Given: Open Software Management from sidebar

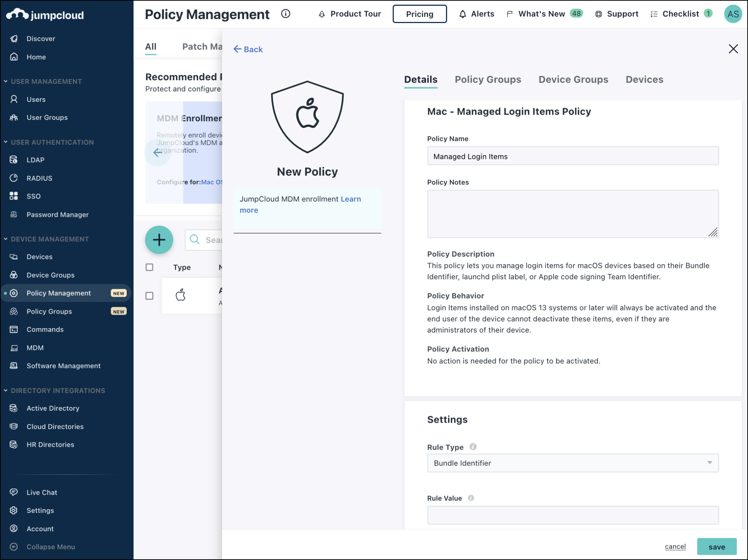Looking at the screenshot, I should pos(63,366).
